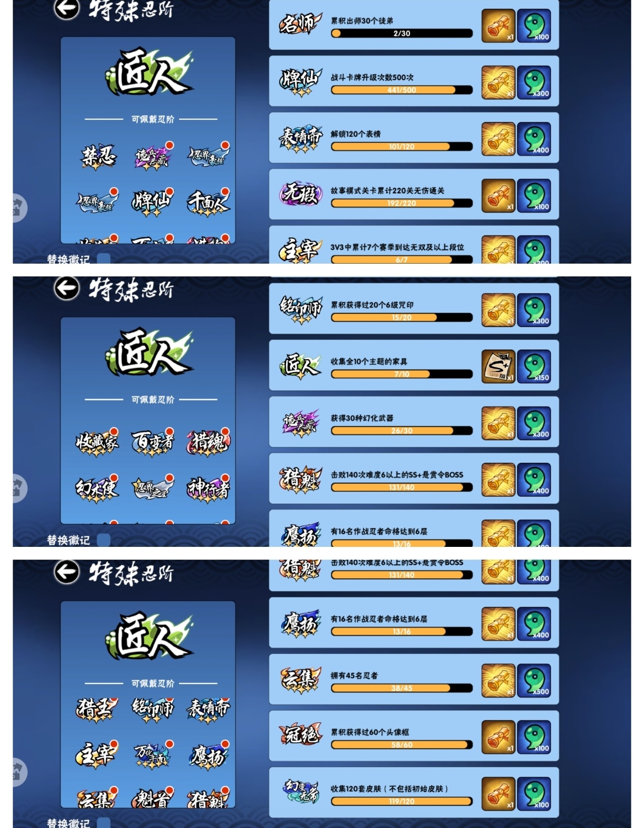Viewport: 644px width, 828px height.
Task: Click the S+ scroll reward icon
Action: click(498, 366)
